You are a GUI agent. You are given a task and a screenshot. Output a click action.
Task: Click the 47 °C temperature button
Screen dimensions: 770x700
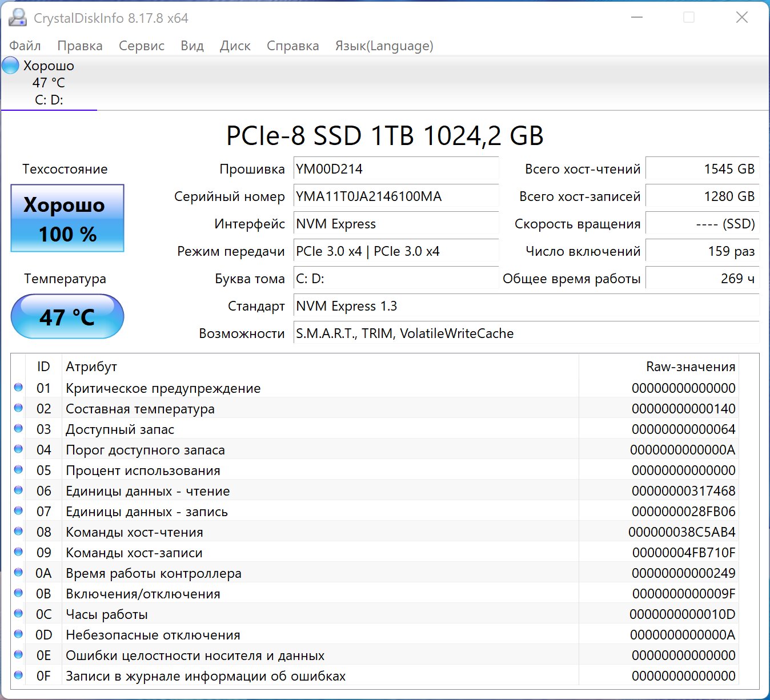tap(67, 316)
